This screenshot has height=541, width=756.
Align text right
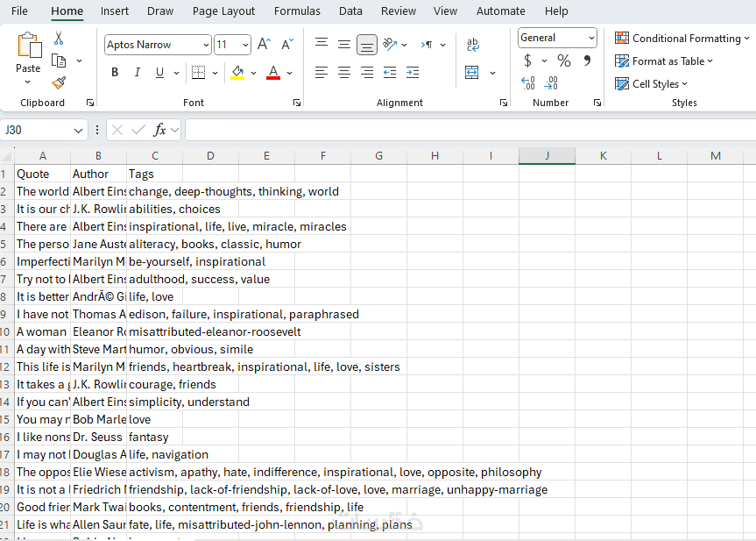point(367,73)
